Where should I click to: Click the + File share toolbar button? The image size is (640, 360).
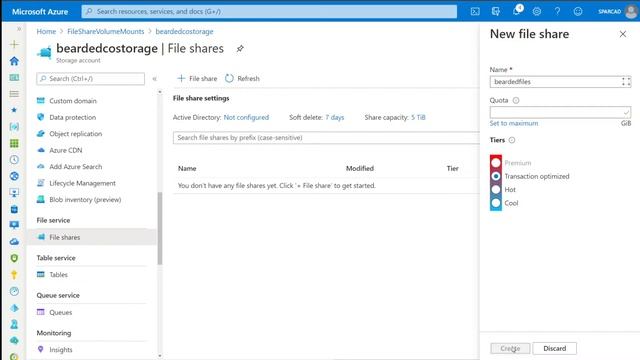pyautogui.click(x=198, y=78)
